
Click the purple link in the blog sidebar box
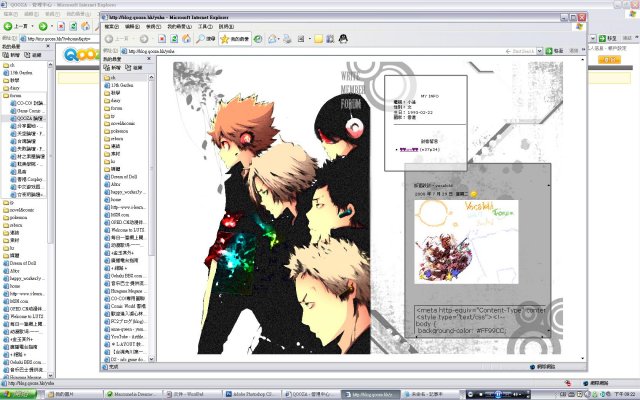[x=409, y=150]
